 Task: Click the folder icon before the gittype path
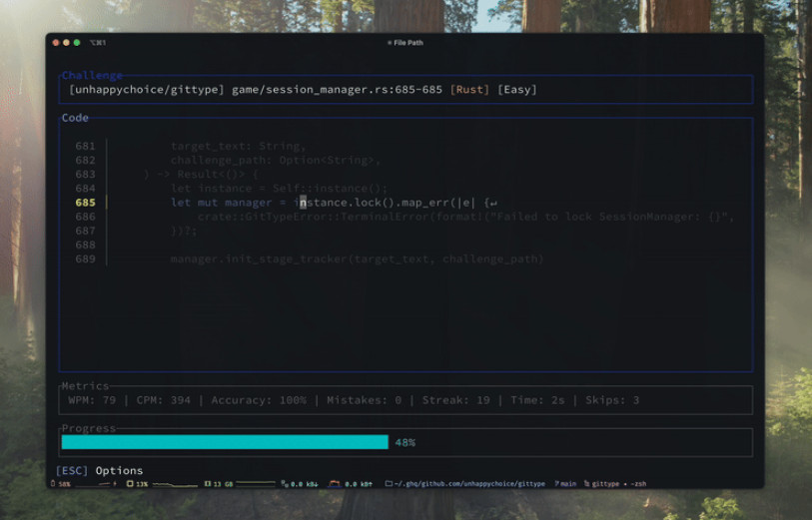tap(389, 484)
